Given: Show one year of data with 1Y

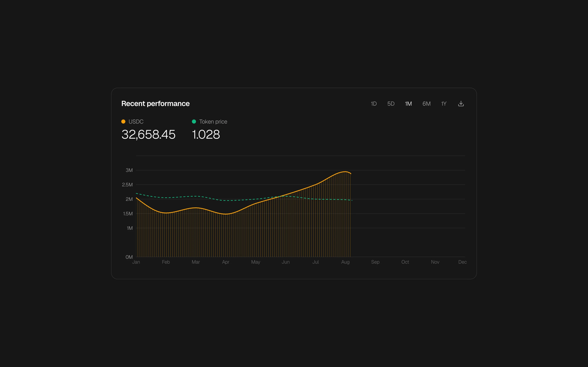Looking at the screenshot, I should click(444, 103).
